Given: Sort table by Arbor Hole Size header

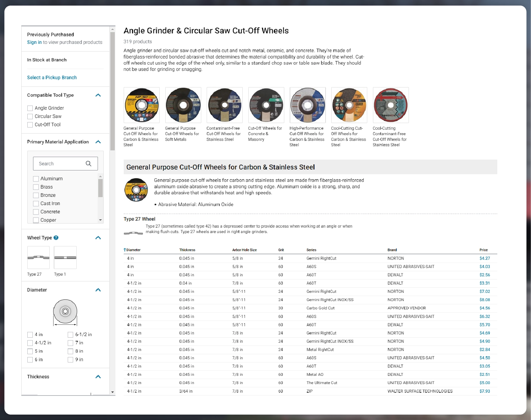Looking at the screenshot, I should coord(245,250).
